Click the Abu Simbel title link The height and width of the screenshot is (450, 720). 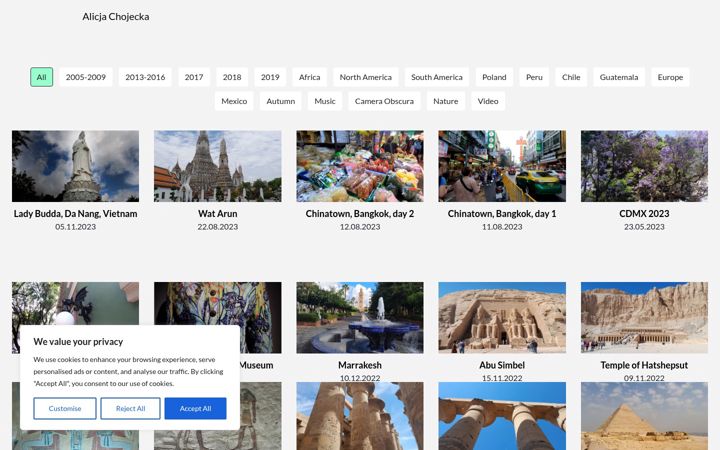502,365
